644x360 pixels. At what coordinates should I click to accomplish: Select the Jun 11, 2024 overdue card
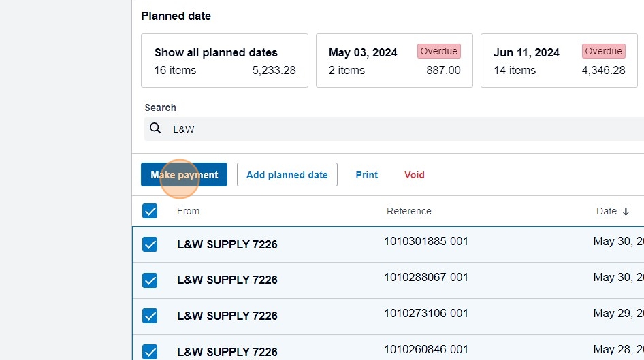(x=558, y=61)
